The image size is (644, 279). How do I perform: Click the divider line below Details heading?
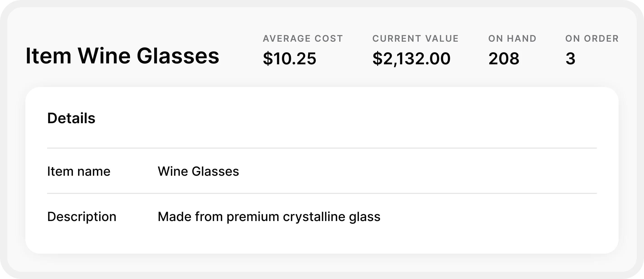pos(322,148)
